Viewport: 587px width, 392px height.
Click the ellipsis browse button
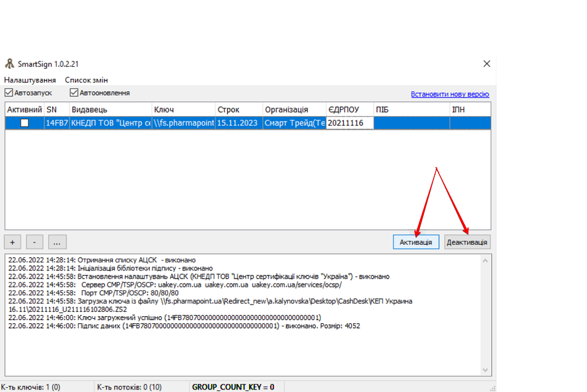pos(56,242)
